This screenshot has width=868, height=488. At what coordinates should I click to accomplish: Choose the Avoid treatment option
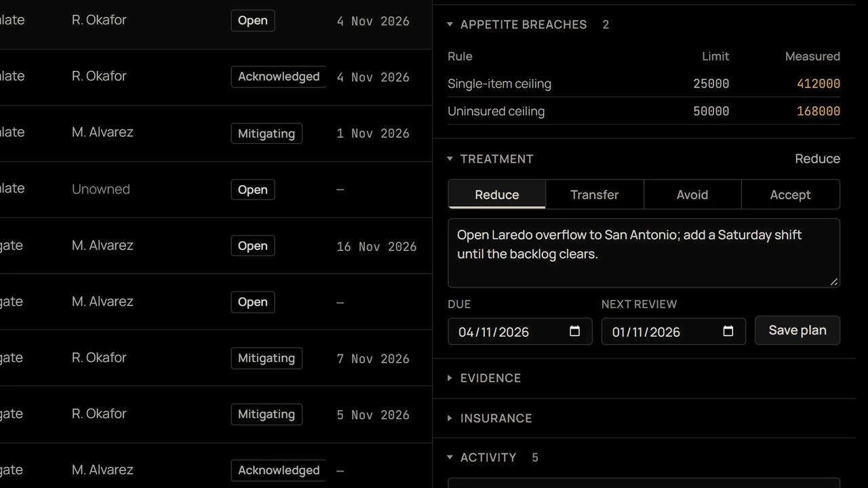pyautogui.click(x=692, y=195)
